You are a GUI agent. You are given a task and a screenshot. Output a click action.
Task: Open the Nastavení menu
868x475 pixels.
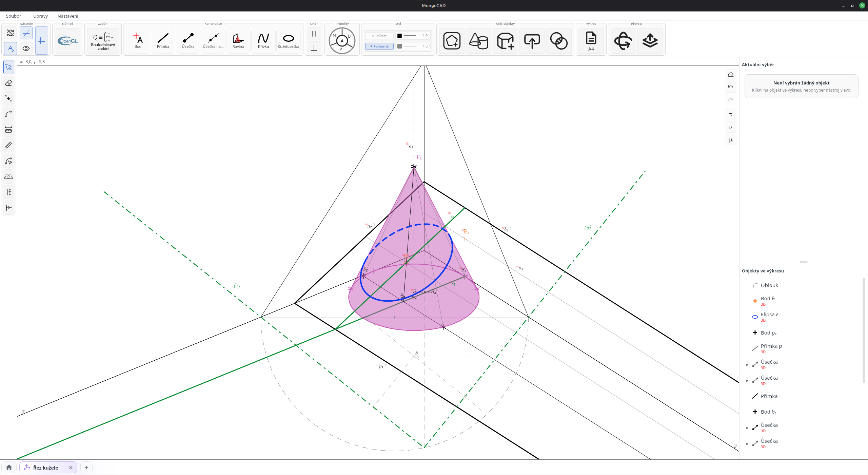pyautogui.click(x=68, y=16)
